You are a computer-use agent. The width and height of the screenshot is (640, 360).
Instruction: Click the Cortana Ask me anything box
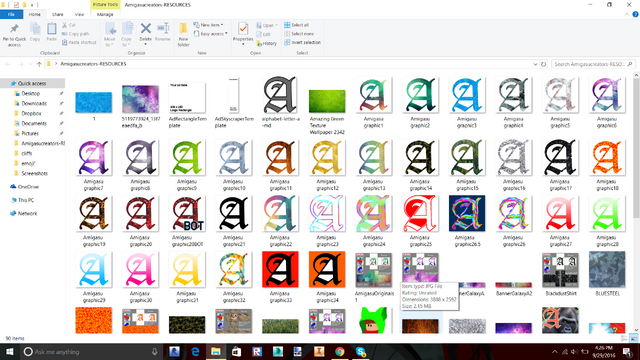click(x=90, y=351)
